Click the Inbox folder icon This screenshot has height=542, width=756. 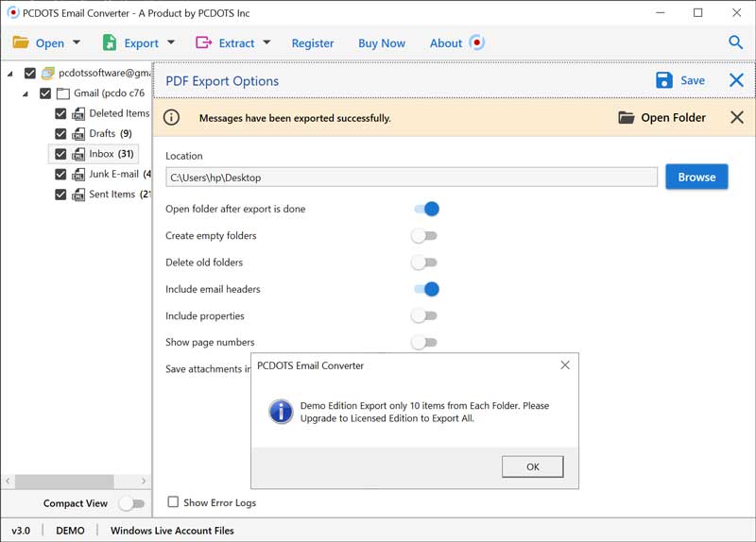pos(78,154)
